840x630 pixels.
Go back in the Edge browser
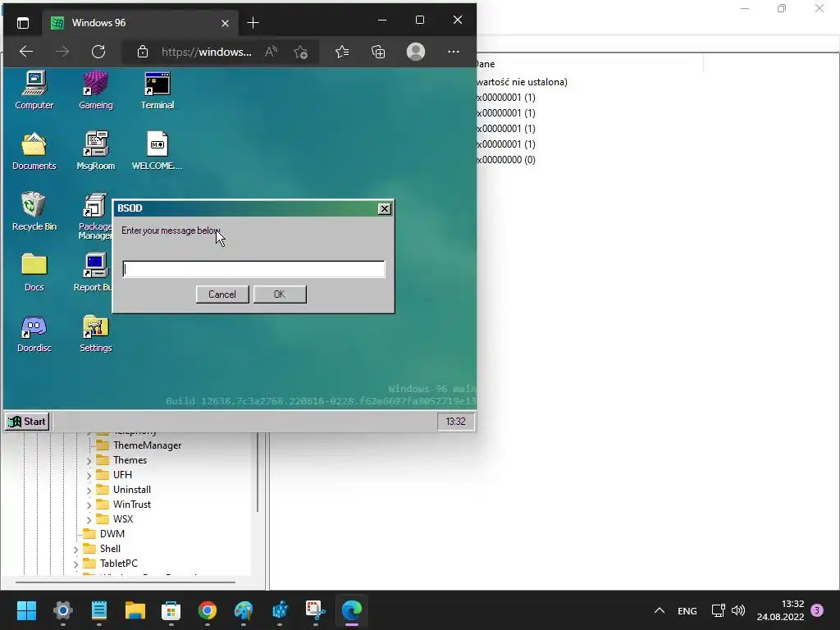tap(26, 52)
